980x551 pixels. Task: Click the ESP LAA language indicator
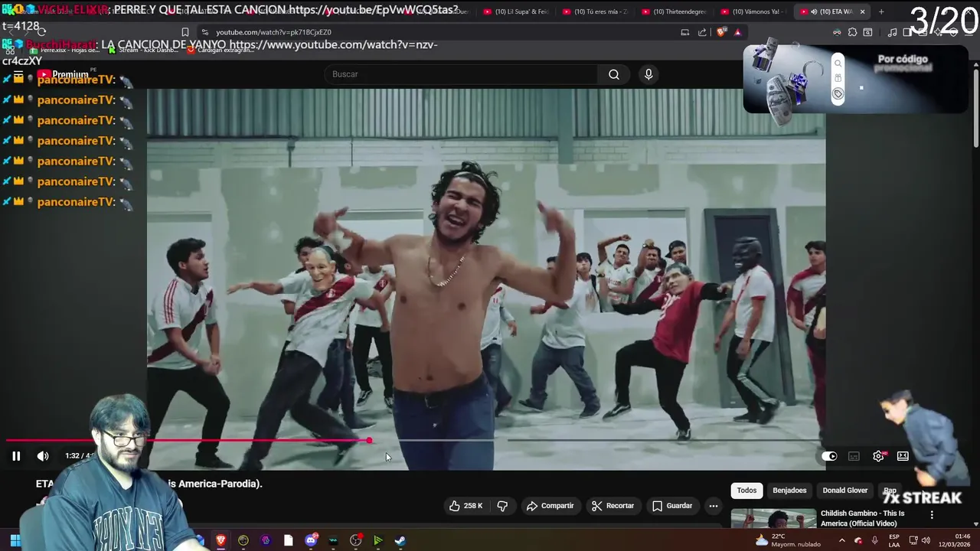coord(893,540)
